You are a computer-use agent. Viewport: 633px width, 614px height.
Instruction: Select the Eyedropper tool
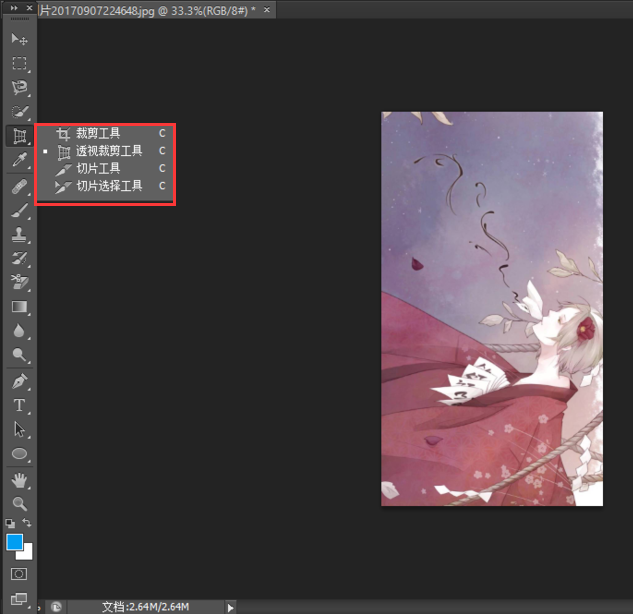[x=19, y=160]
